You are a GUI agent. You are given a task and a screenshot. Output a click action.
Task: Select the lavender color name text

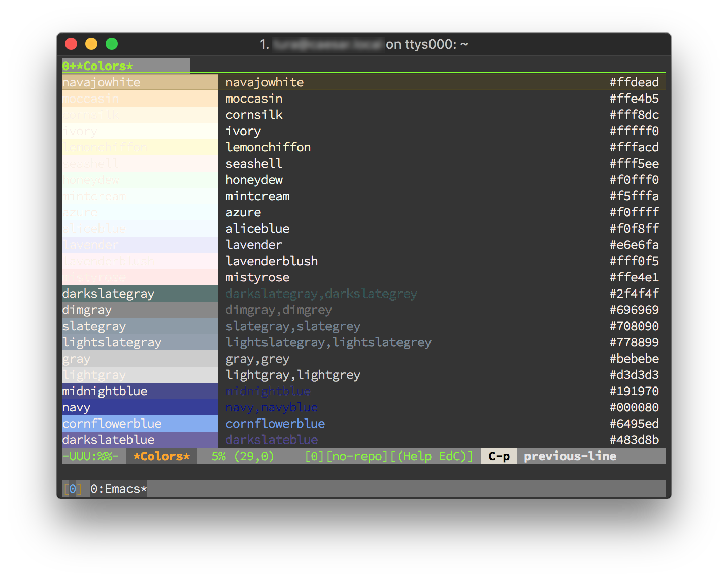click(x=253, y=244)
